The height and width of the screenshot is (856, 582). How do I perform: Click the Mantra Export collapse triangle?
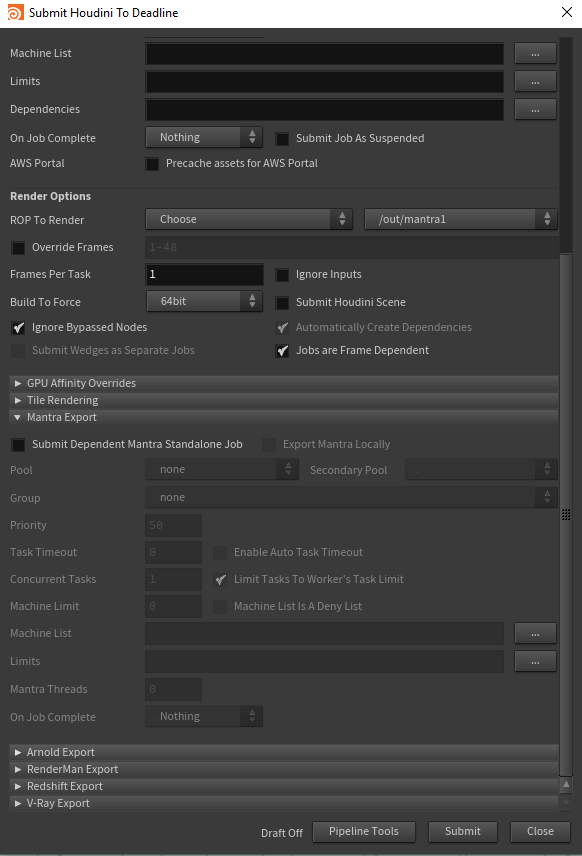coord(17,417)
